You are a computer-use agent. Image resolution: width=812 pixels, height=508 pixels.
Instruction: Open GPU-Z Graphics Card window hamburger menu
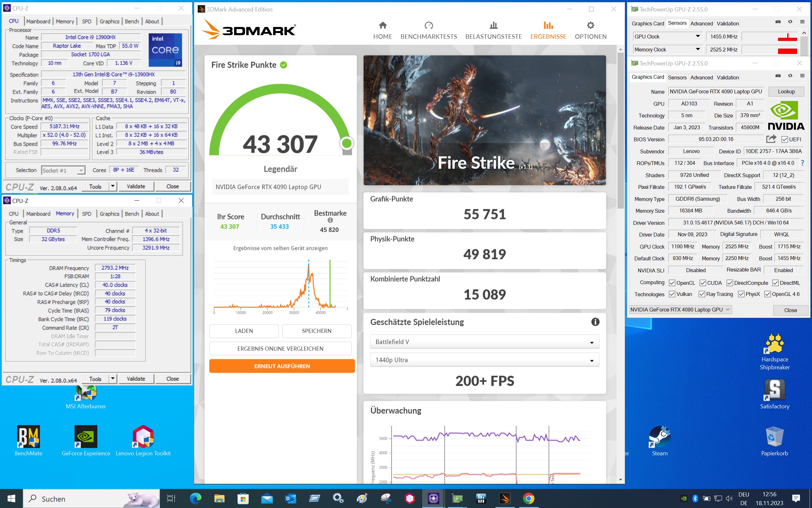point(802,76)
